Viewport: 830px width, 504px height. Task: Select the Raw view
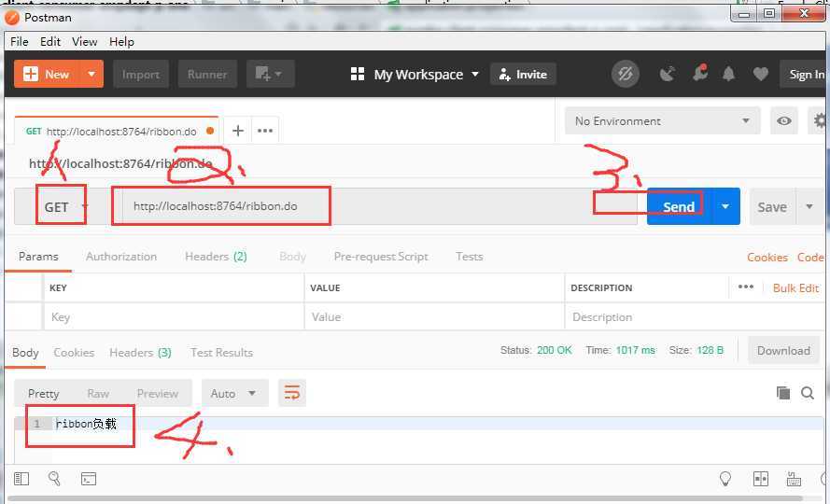[98, 393]
